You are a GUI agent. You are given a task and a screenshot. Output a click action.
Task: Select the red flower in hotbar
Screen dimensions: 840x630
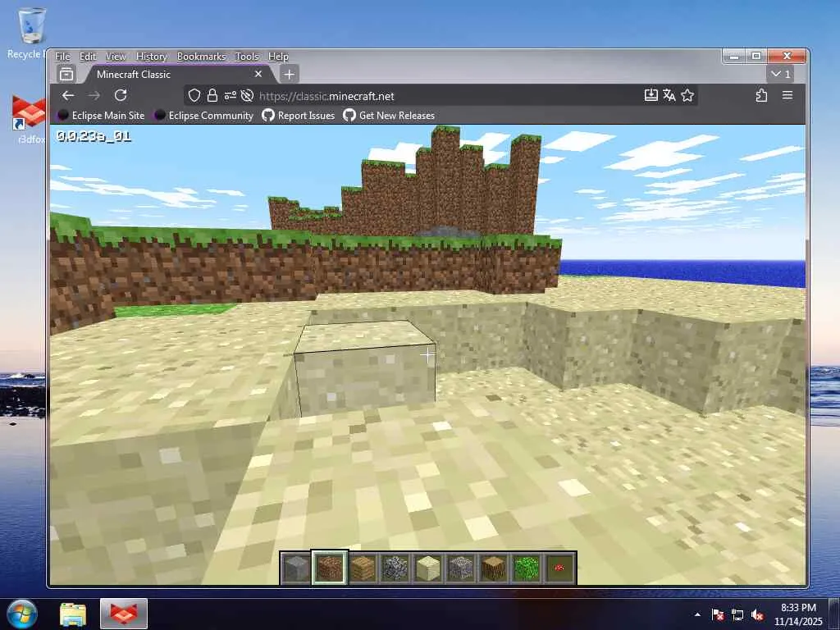point(559,568)
